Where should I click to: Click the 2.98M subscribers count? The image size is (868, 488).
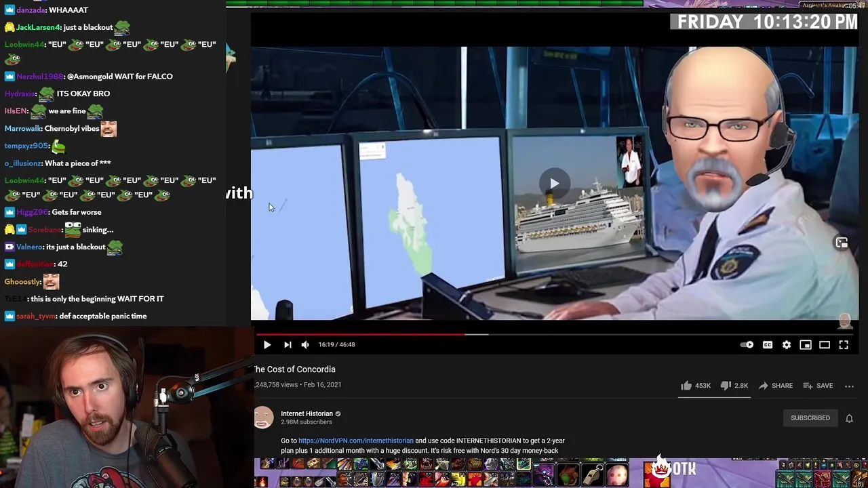(307, 422)
